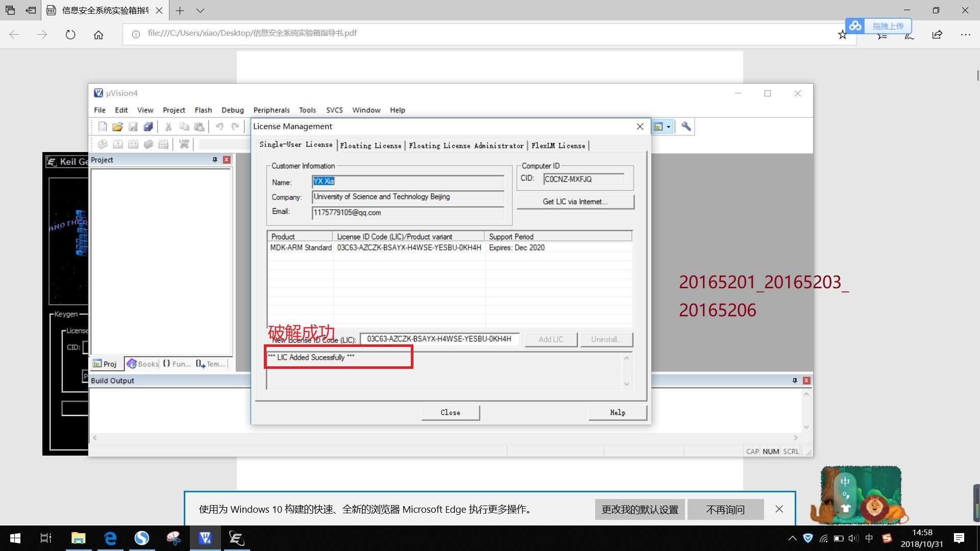Open File Explorer from taskbar
This screenshot has width=980, height=551.
[x=78, y=538]
